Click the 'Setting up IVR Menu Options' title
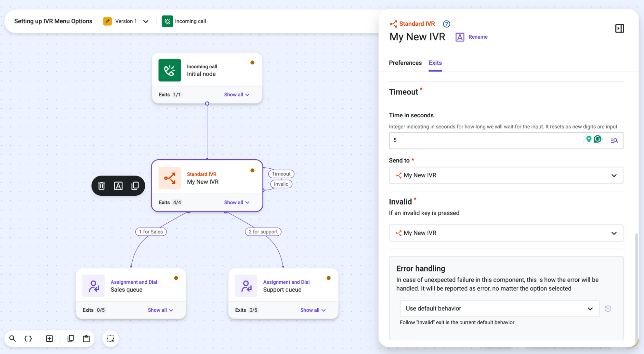This screenshot has height=354, width=644. 53,21
